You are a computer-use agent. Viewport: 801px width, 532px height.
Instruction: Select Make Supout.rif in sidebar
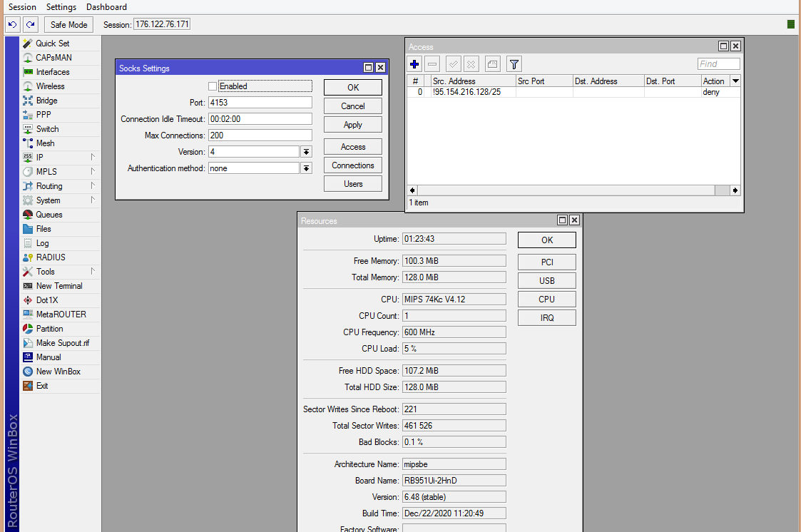(x=62, y=343)
